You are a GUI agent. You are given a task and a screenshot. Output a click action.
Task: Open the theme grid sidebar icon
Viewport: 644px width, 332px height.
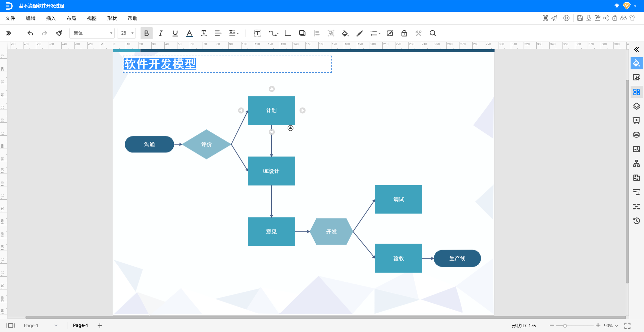click(636, 92)
